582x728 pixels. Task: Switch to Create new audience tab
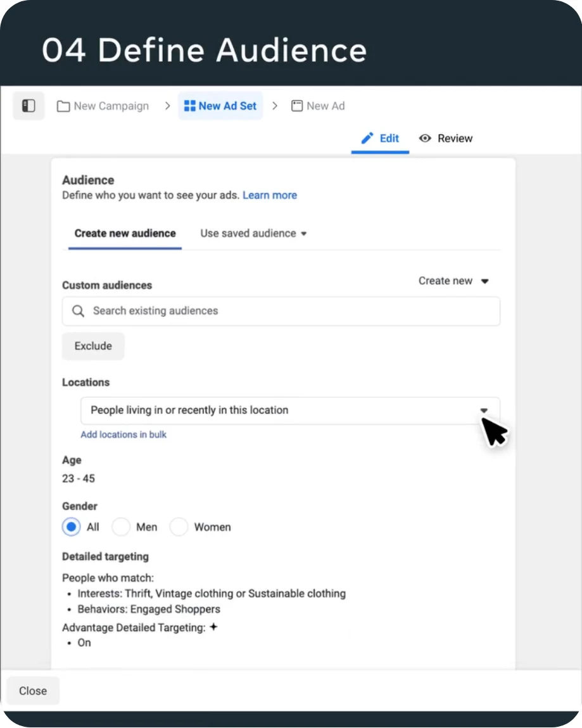[x=125, y=233]
